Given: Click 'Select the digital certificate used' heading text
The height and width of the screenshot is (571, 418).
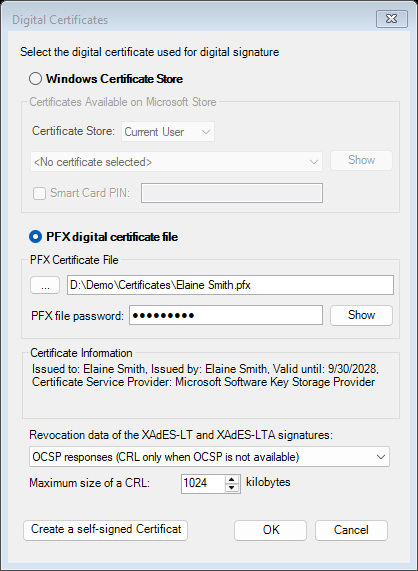Looking at the screenshot, I should (150, 52).
